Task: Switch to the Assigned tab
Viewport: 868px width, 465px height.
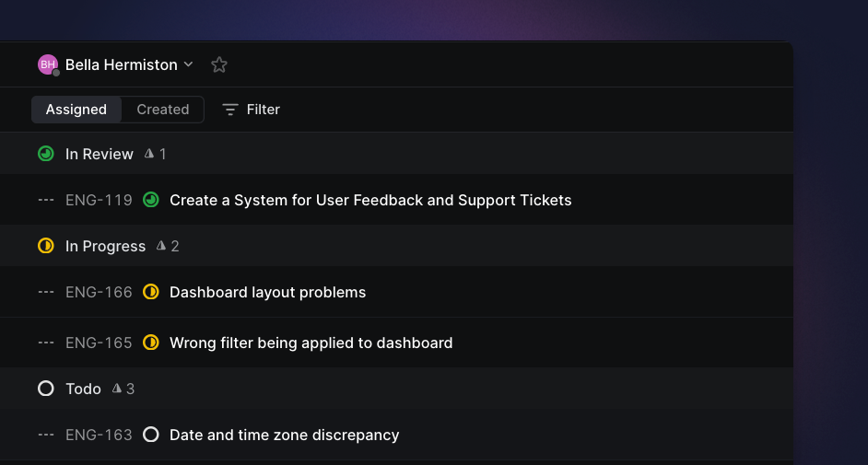Action: [x=76, y=110]
